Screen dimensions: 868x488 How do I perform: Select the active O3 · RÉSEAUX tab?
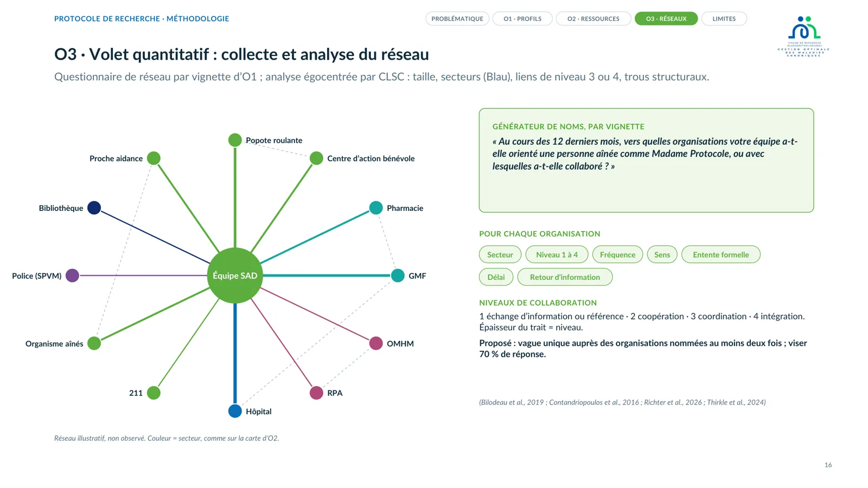pyautogui.click(x=666, y=18)
